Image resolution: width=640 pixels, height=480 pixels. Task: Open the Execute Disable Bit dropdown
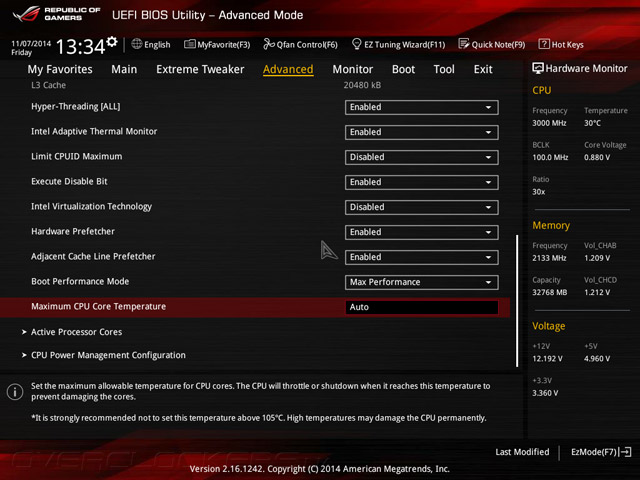pyautogui.click(x=421, y=182)
